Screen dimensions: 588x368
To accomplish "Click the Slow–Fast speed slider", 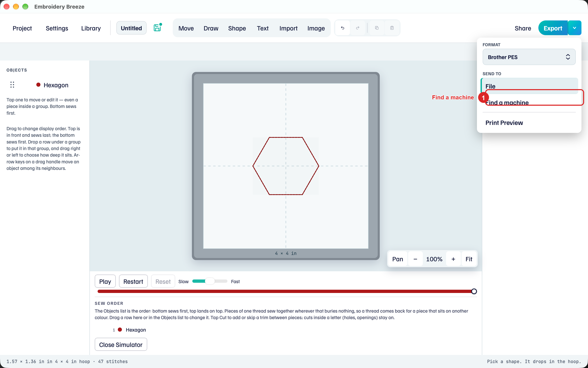I will point(210,281).
